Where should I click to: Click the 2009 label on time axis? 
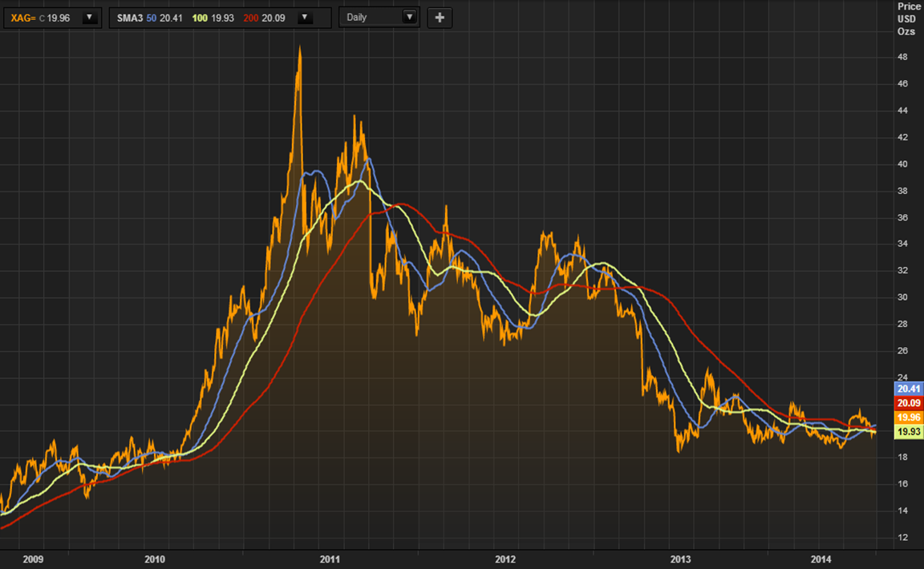tap(33, 559)
